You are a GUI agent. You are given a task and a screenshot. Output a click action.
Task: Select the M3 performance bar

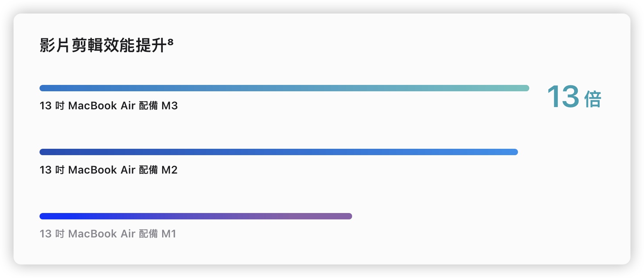(284, 88)
